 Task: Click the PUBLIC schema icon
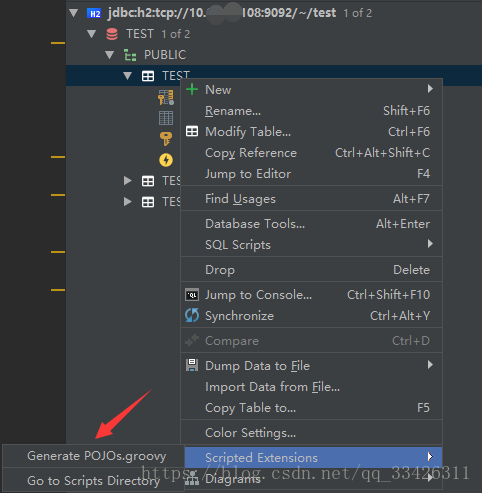130,55
